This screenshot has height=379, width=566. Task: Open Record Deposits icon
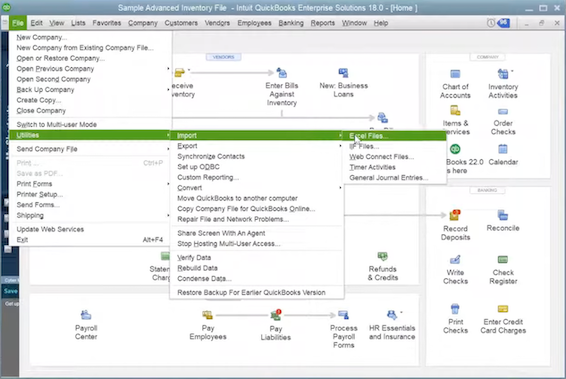[455, 215]
